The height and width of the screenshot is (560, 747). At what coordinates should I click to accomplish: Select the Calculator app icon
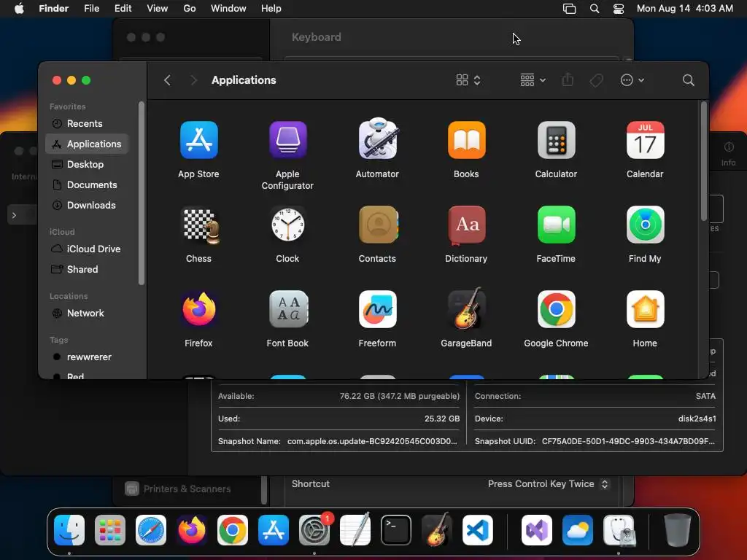point(556,140)
